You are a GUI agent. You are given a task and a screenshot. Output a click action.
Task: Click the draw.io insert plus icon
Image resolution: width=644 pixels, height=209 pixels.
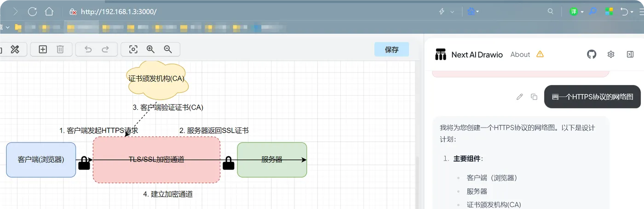[x=43, y=49]
